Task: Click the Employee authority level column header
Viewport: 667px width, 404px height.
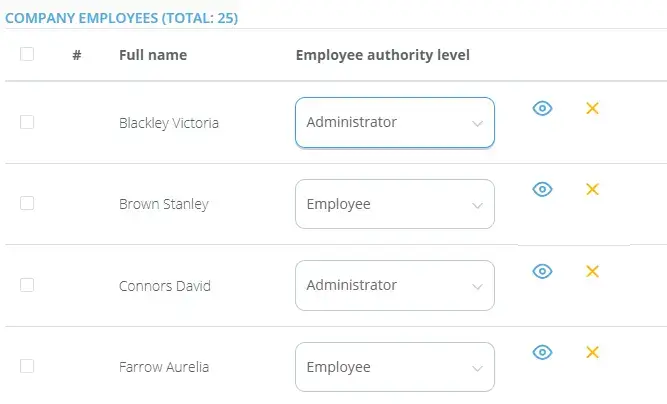Action: [383, 55]
